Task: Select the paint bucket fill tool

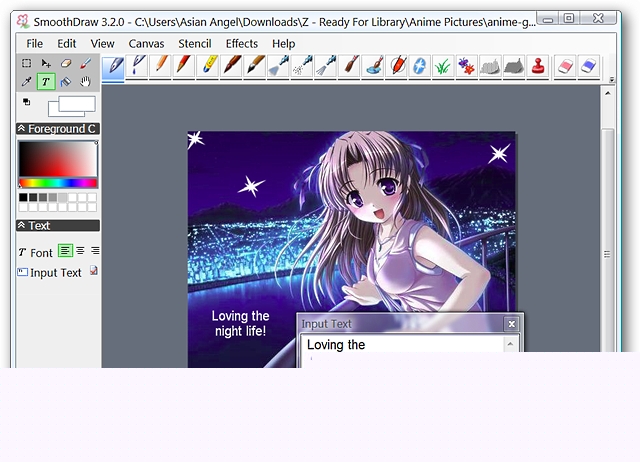Action: (x=66, y=82)
